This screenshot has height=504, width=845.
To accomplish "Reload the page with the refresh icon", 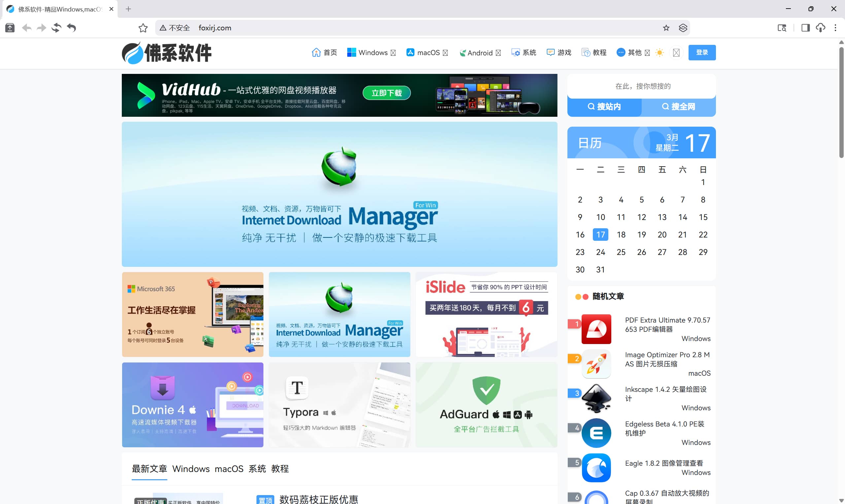I will tap(56, 28).
